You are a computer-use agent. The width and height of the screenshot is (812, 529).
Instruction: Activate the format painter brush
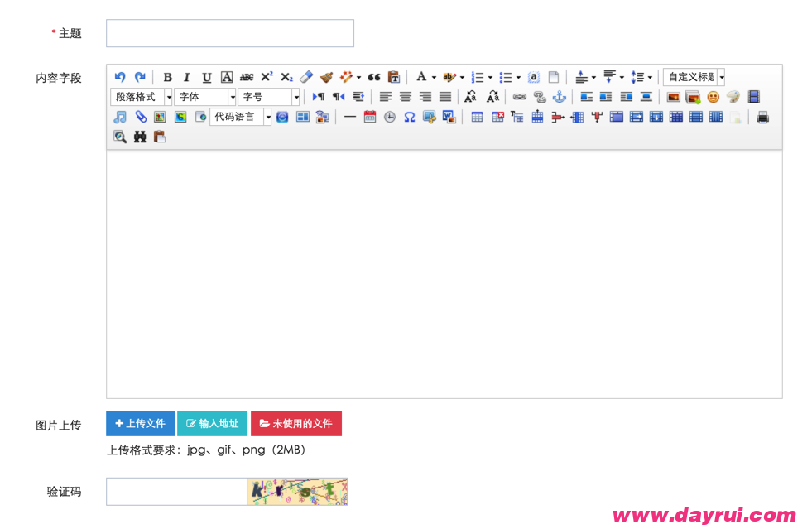click(326, 77)
